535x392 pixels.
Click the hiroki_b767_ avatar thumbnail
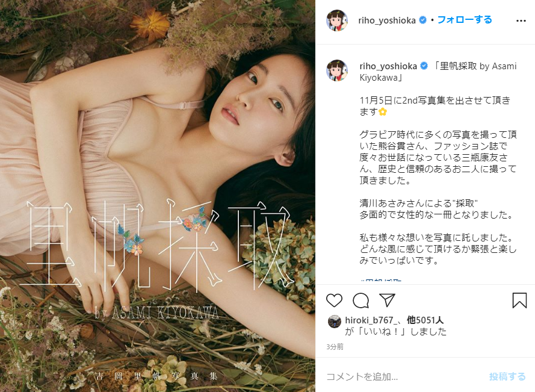click(x=335, y=322)
